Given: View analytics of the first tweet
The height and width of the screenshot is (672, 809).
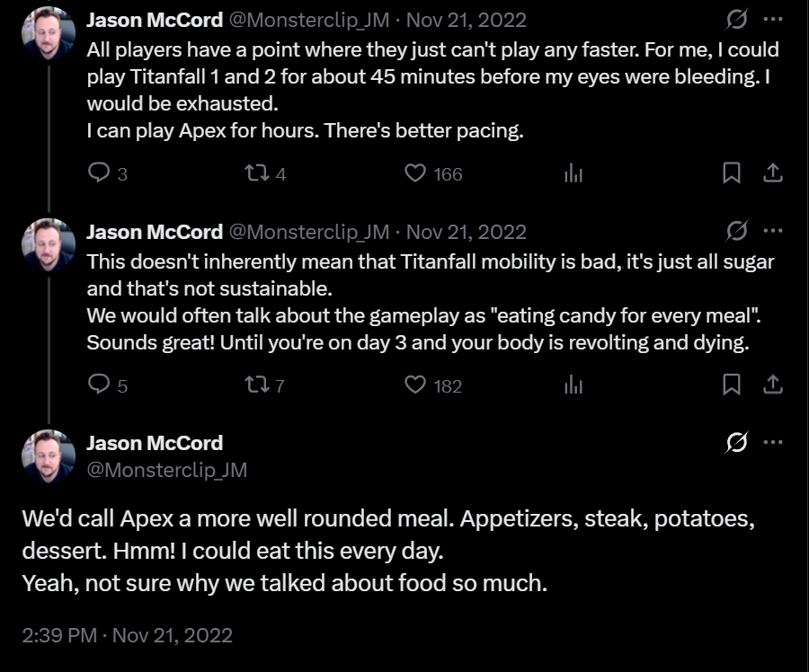Looking at the screenshot, I should tap(573, 173).
